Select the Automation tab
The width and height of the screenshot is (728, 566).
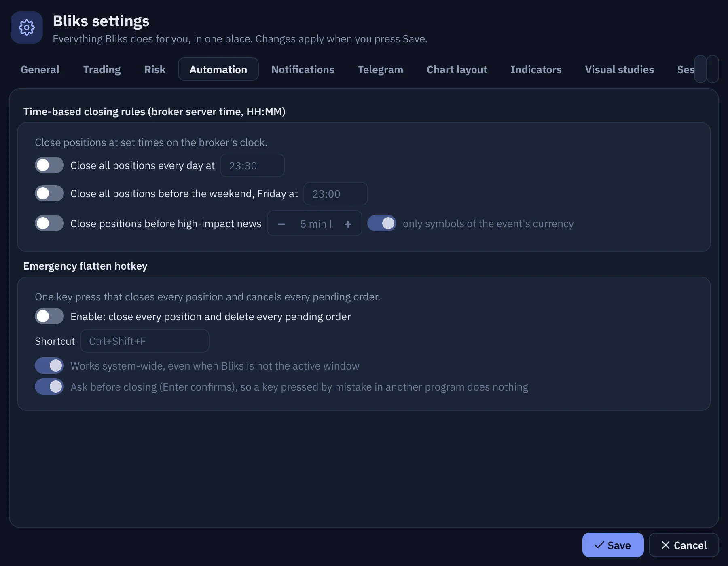click(x=218, y=69)
